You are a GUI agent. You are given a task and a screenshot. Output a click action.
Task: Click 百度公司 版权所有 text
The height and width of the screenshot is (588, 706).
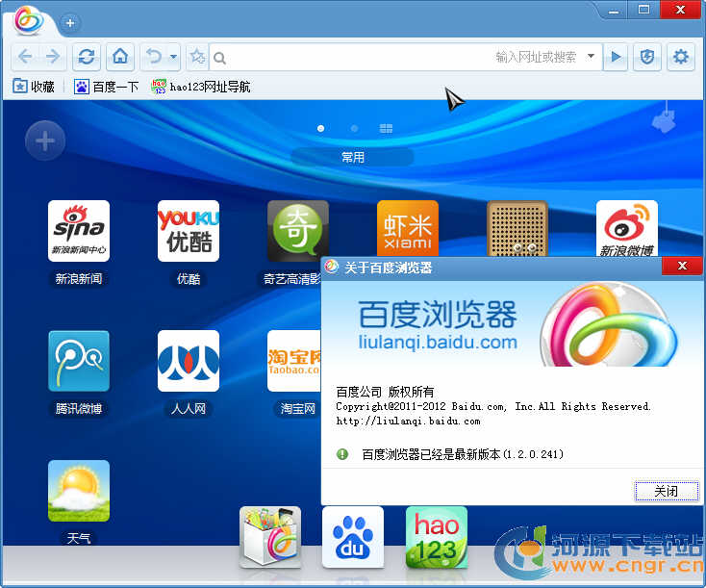point(385,392)
